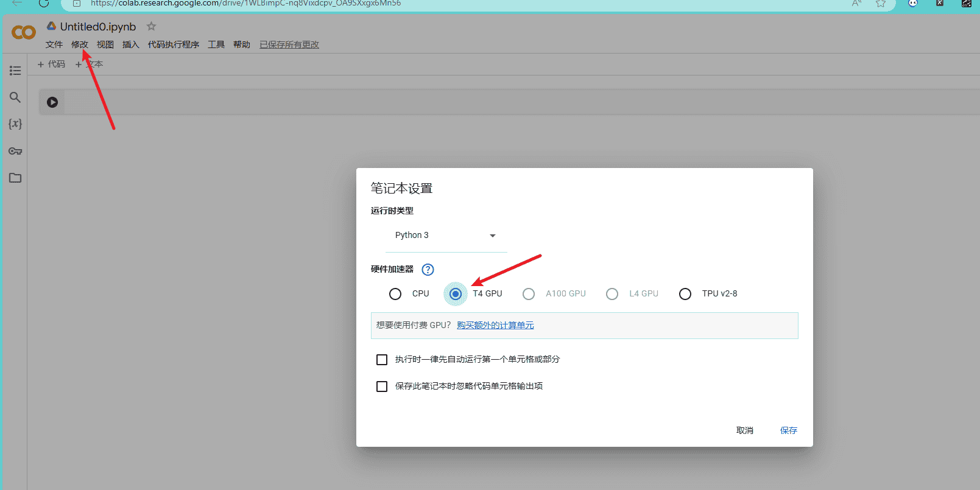The width and height of the screenshot is (980, 490).
Task: Open the variables {x} panel
Action: [x=15, y=124]
